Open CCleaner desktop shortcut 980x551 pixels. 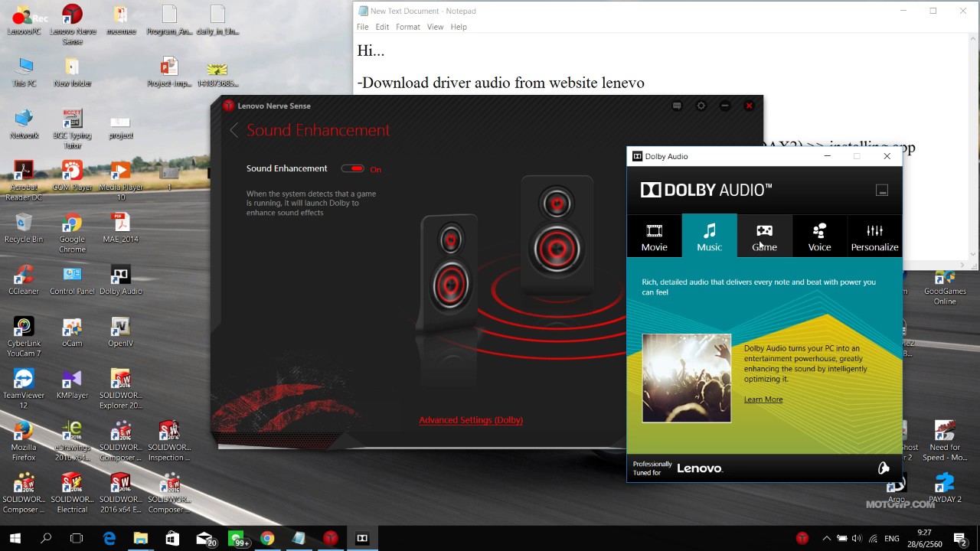point(24,280)
